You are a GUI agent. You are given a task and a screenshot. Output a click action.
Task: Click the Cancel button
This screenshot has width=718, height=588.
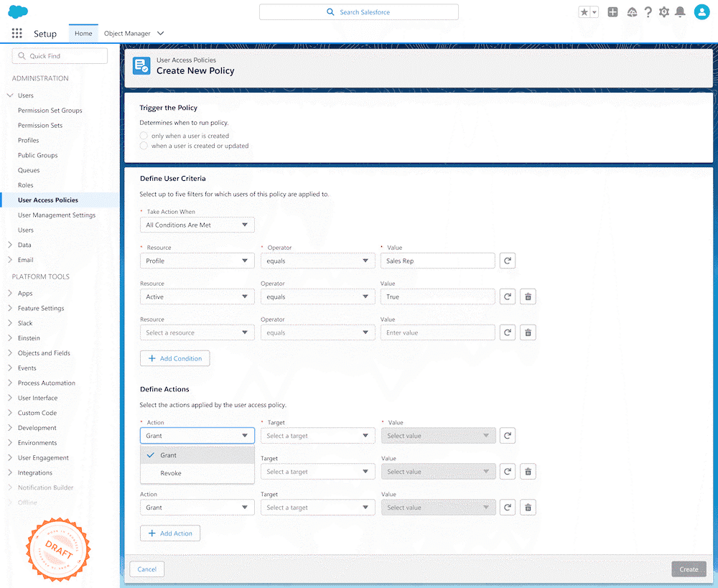tap(147, 569)
